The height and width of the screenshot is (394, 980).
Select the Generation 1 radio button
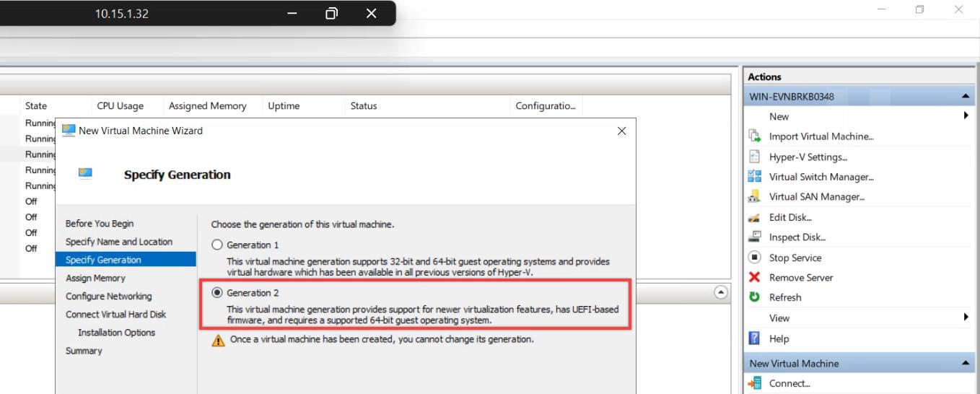217,245
